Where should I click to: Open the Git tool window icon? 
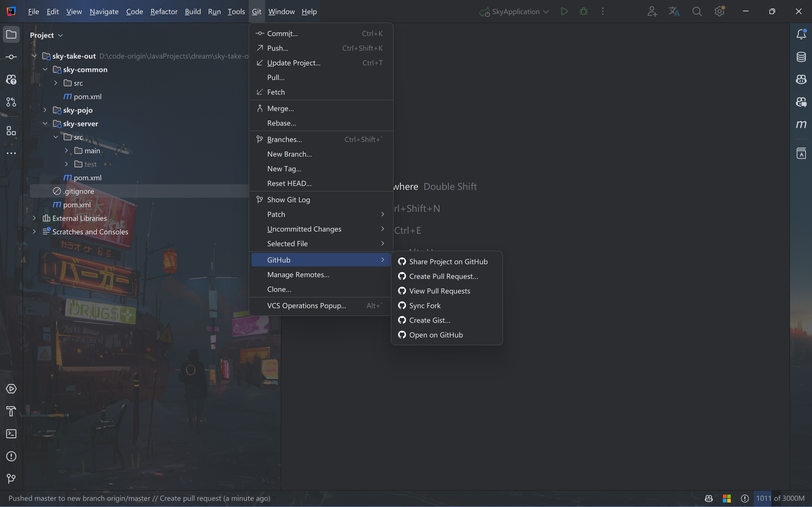(x=11, y=479)
